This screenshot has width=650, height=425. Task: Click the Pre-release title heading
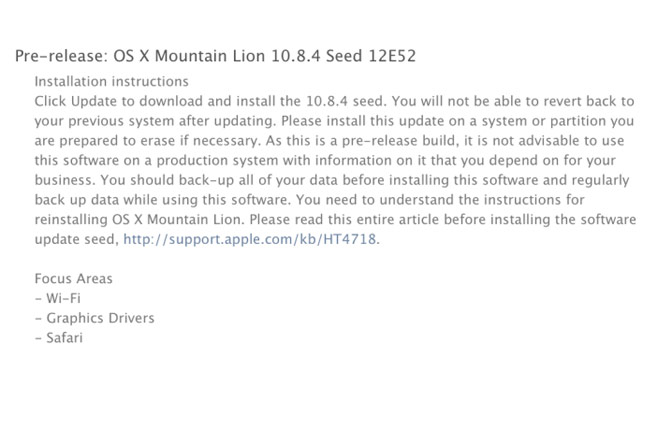point(215,56)
